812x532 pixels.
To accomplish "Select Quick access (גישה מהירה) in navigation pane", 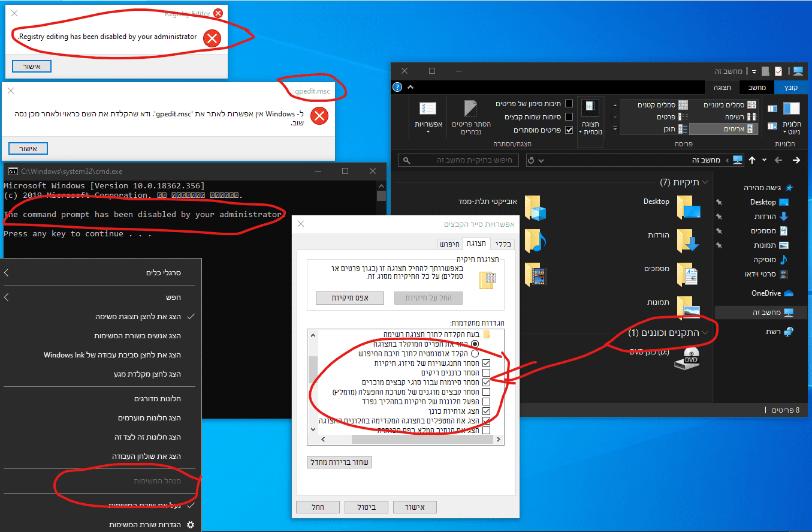I will click(x=768, y=188).
